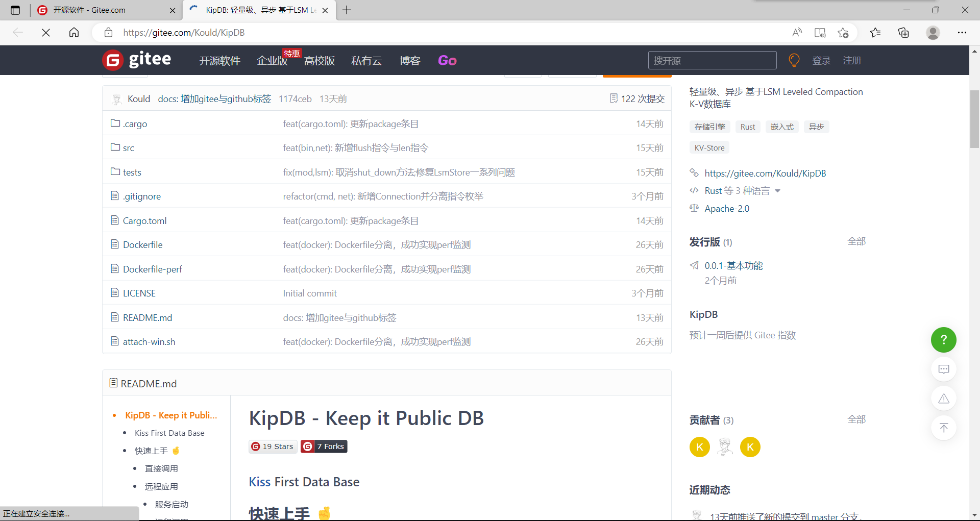Image resolution: width=980 pixels, height=521 pixels.
Task: Open the browser settings and more menu
Action: (962, 33)
